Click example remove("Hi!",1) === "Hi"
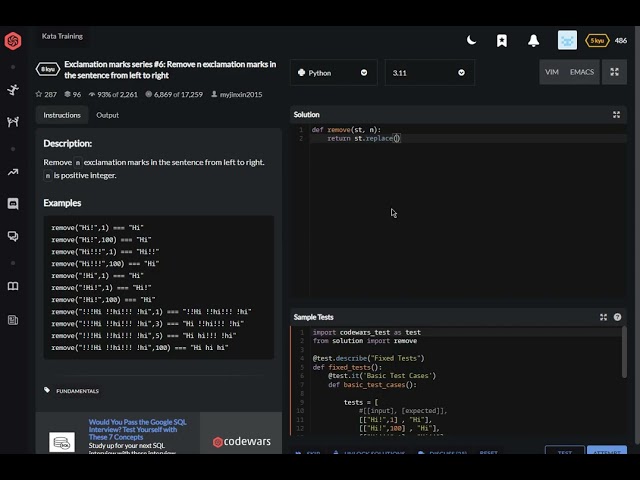Screen dimensions: 640x480 [x=97, y=228]
